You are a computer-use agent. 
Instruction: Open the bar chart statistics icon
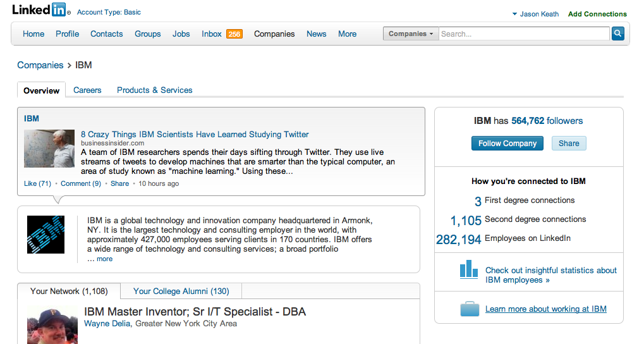(x=469, y=269)
